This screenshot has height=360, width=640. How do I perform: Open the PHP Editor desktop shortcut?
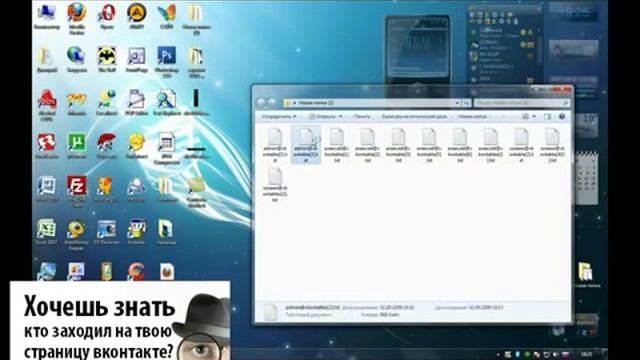pos(136,103)
